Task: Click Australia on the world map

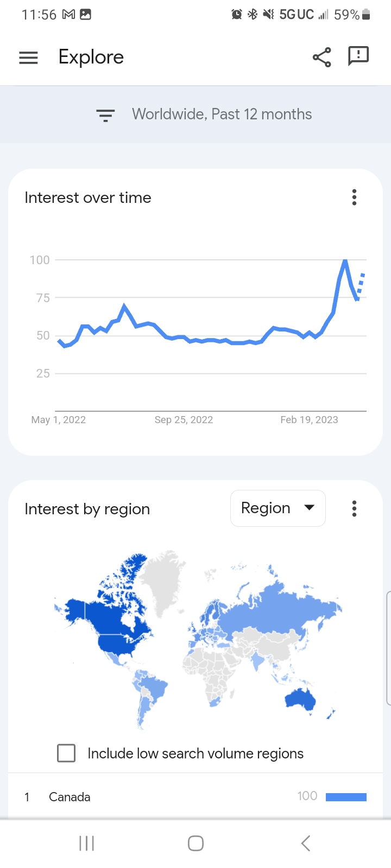Action: coord(301,699)
